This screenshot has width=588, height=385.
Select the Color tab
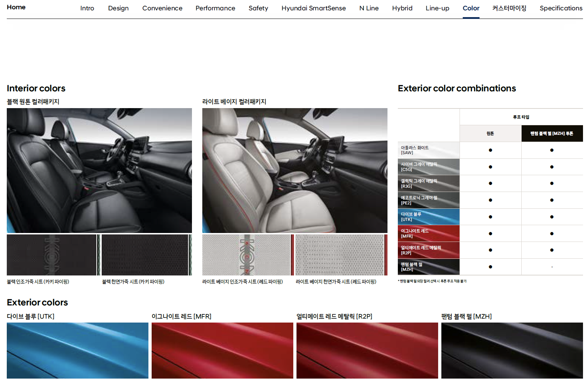point(471,8)
